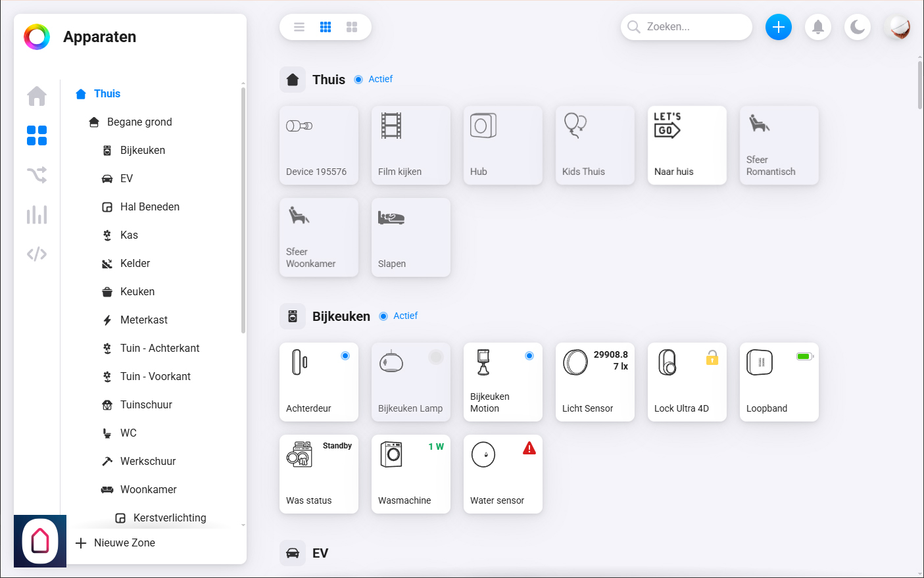Switch to list view layout icon
The width and height of the screenshot is (924, 578).
coord(299,27)
